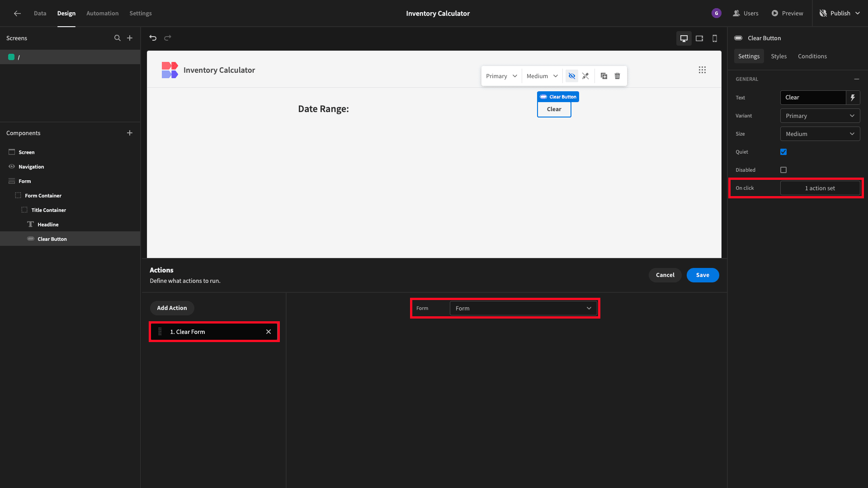Click the disabled-state icon in floating toolbar
The height and width of the screenshot is (488, 868).
[585, 76]
